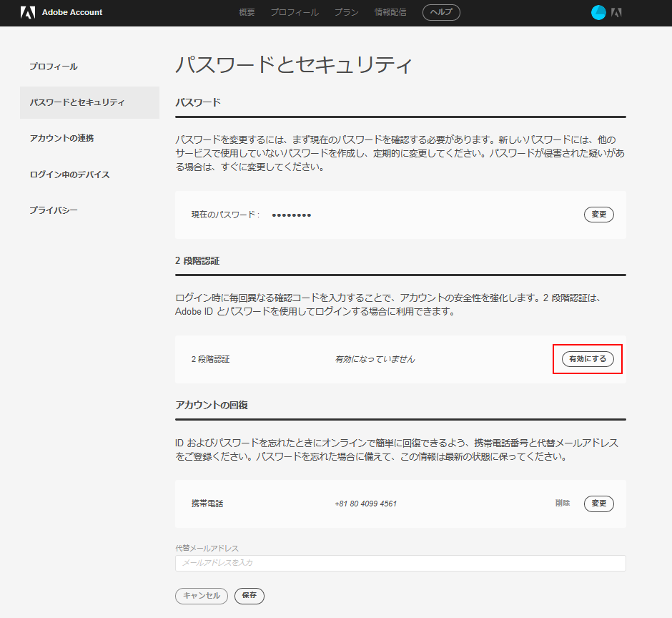This screenshot has height=618, width=672.
Task: Click 変更 button for the mobile phone
Action: (x=598, y=504)
